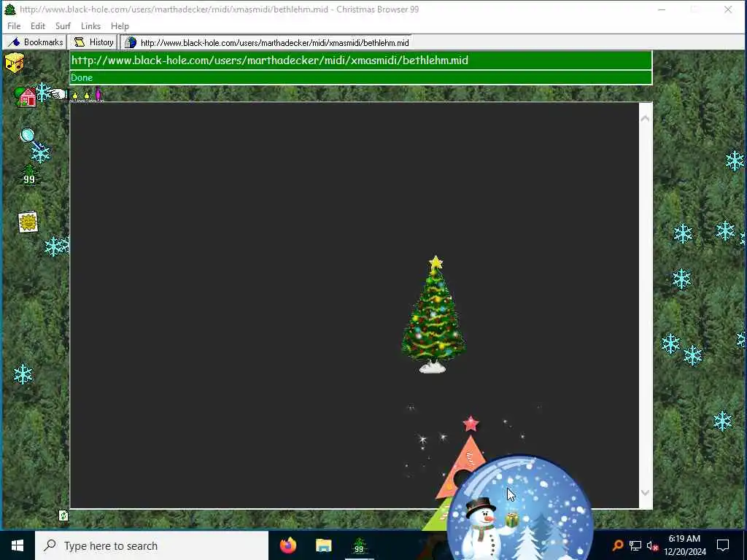The height and width of the screenshot is (560, 747).
Task: Open the Links menu
Action: 90,26
